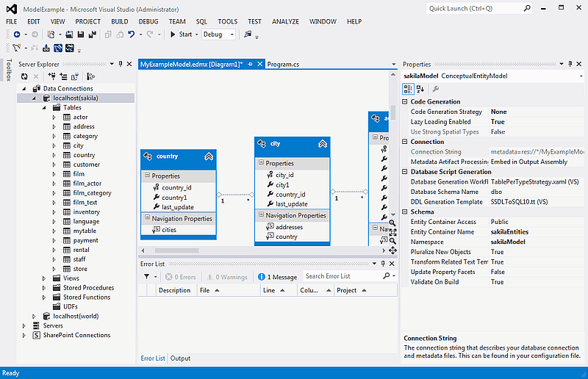Collapse Navigation Properties of city entity

point(262,214)
